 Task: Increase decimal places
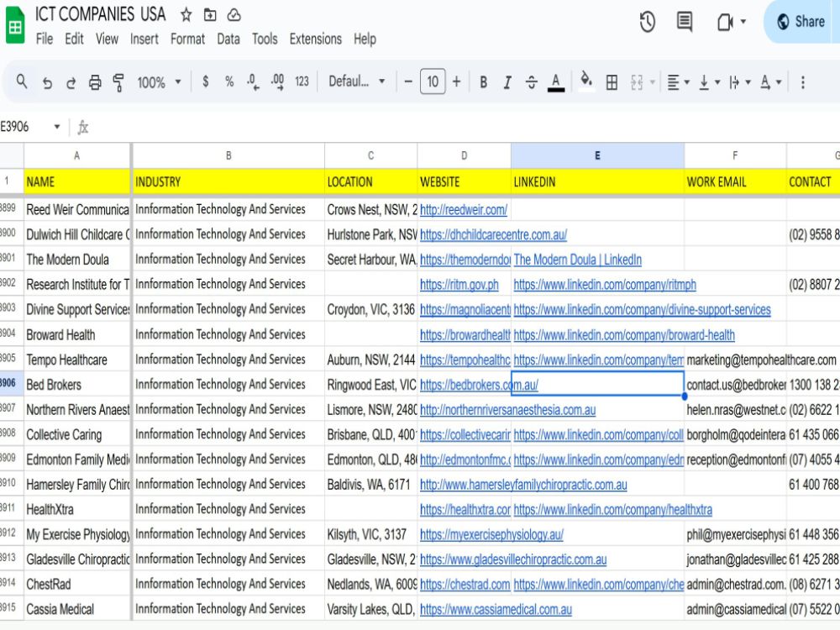coord(277,81)
